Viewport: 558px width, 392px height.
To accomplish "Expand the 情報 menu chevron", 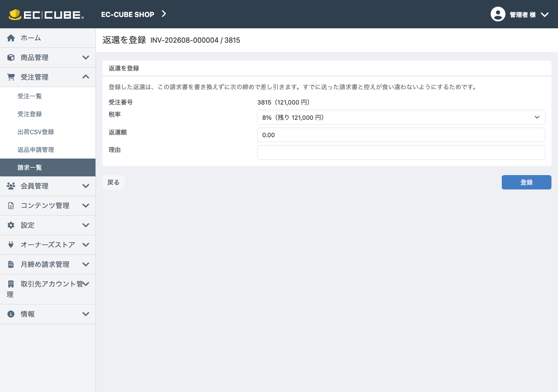I will [86, 314].
